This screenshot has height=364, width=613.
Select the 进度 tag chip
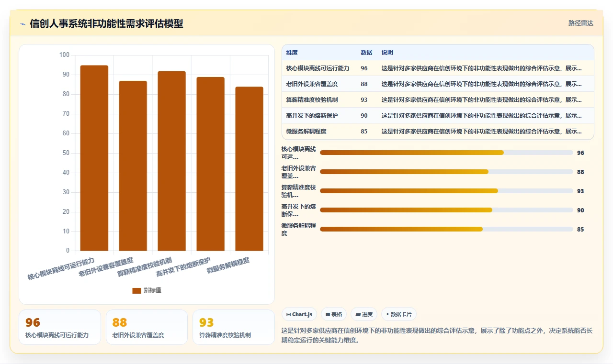[x=364, y=314]
